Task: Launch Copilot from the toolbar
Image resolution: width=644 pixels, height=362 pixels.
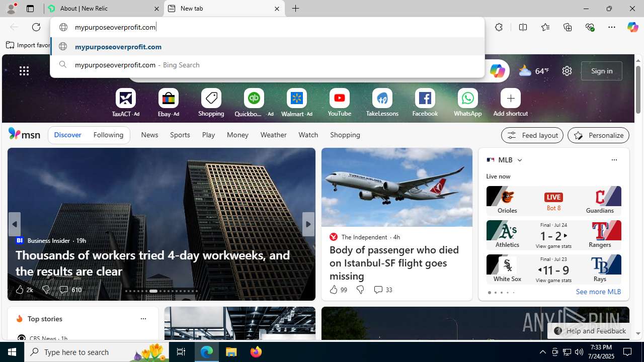Action: pos(632,27)
